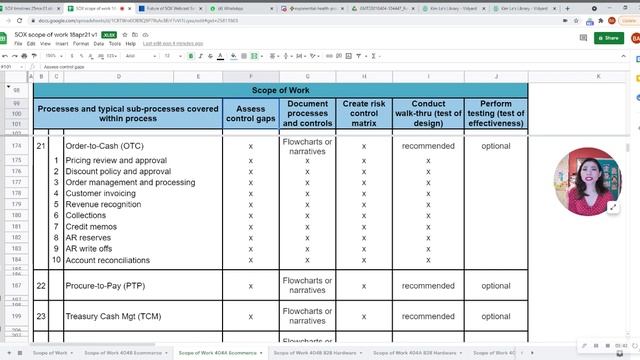Collapse the toolbar with chevron

(x=623, y=56)
